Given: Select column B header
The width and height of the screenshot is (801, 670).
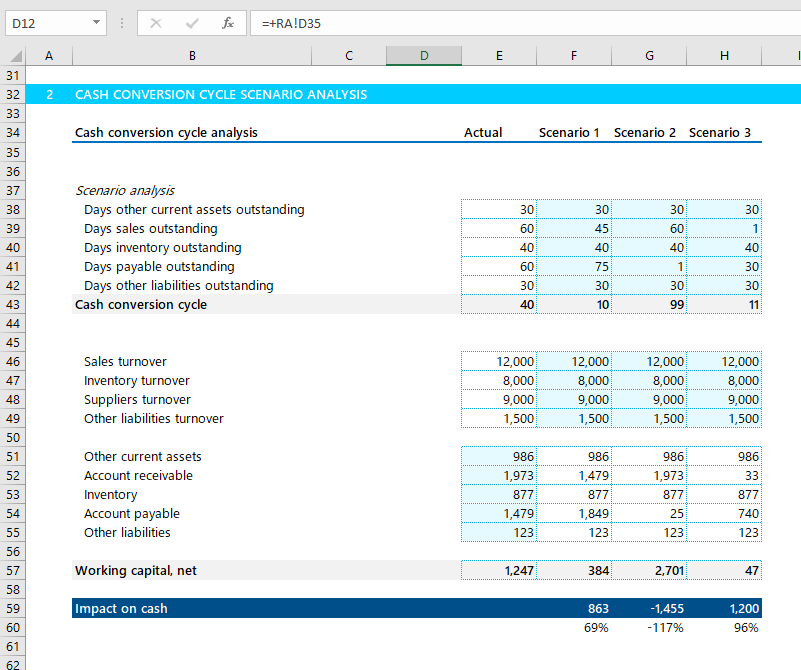Looking at the screenshot, I should [x=192, y=56].
